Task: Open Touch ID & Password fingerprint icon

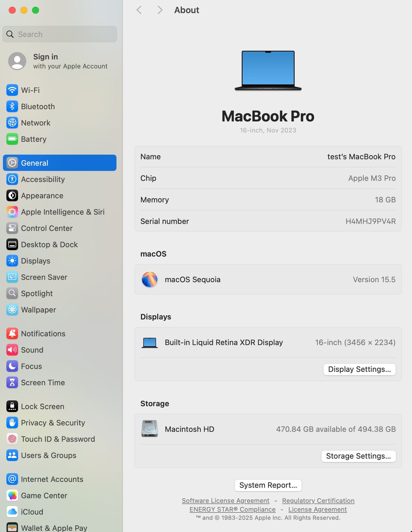Action: click(x=12, y=439)
